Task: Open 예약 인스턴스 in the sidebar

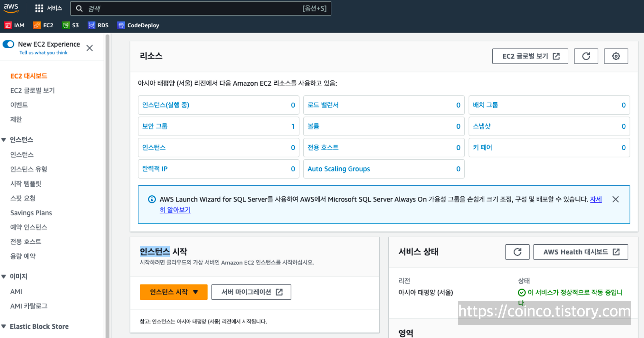Action: pos(29,227)
